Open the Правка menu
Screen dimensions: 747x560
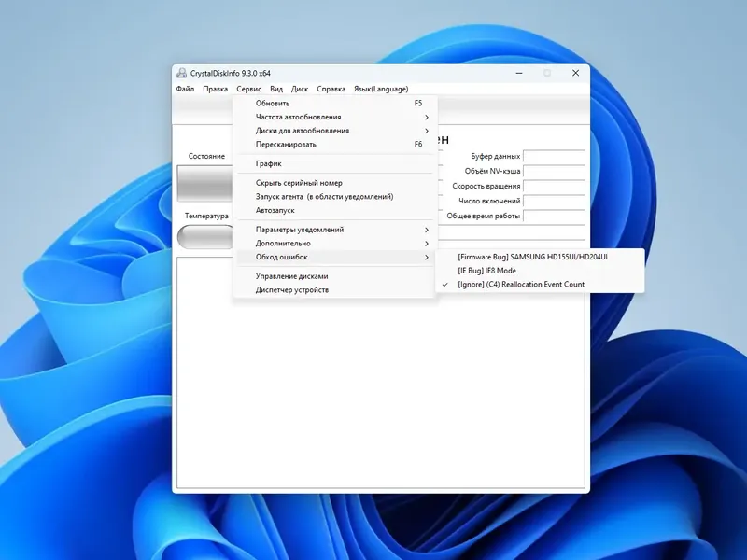coord(216,89)
